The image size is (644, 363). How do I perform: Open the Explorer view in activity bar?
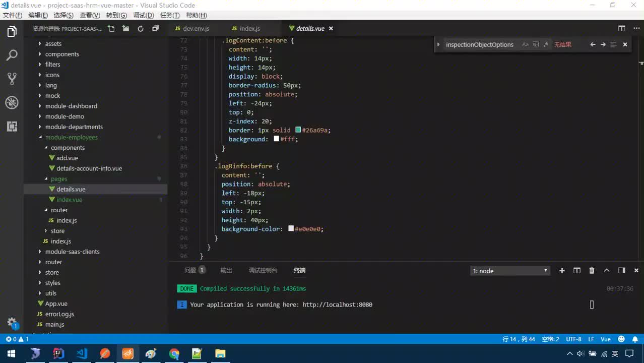pyautogui.click(x=12, y=32)
